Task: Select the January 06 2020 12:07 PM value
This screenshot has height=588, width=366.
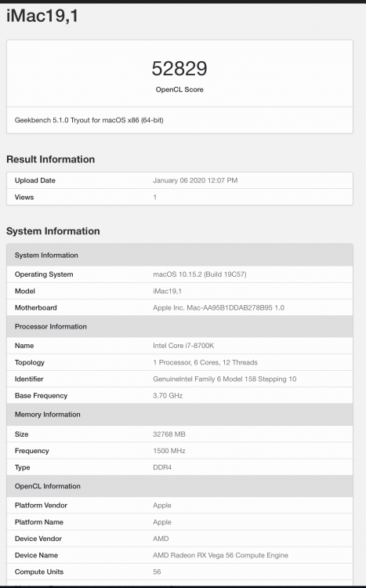Action: coord(195,180)
